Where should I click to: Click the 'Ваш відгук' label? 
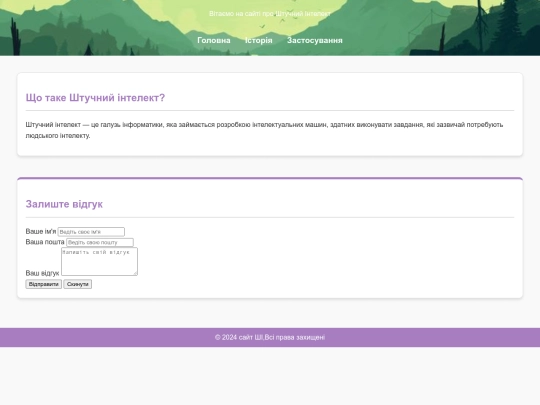(x=42, y=273)
